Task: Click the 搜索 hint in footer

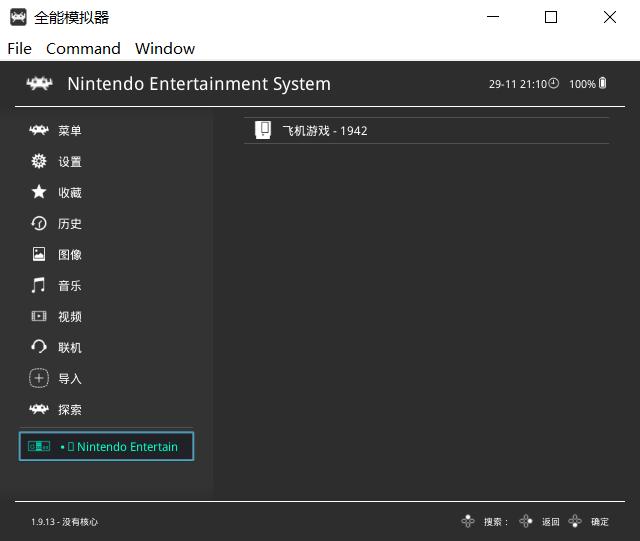Action: coord(496,521)
